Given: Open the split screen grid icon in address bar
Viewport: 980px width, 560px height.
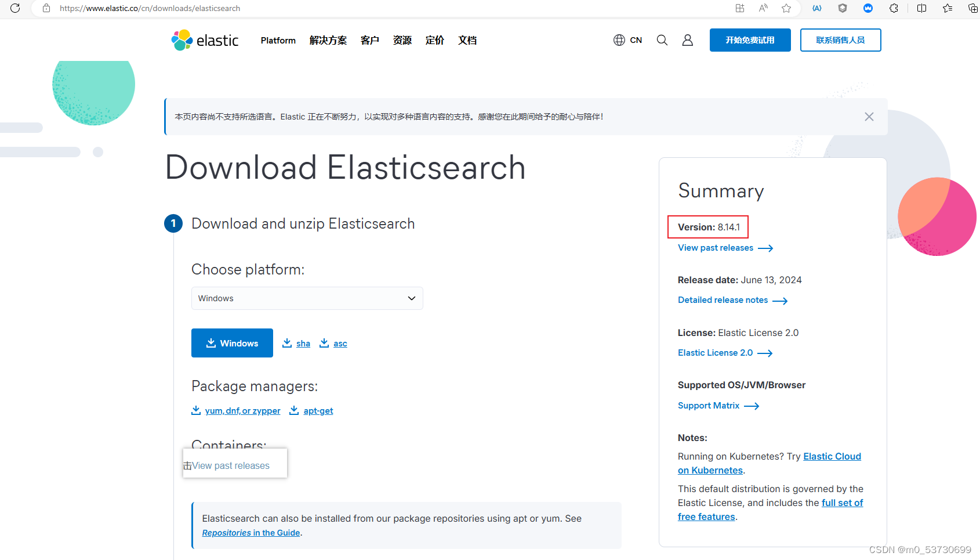Looking at the screenshot, I should click(740, 8).
